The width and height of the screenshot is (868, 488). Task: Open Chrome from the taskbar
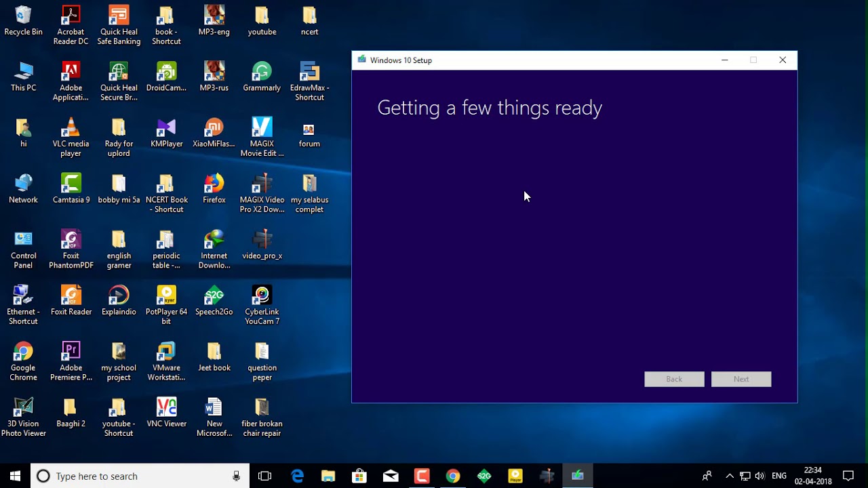point(453,476)
